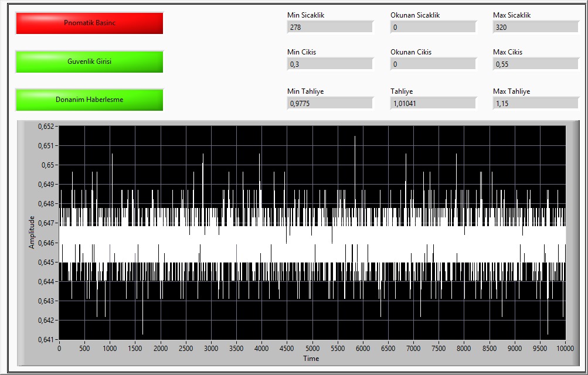Select the Amplitude Y-axis label
The image size is (588, 375).
(32, 232)
